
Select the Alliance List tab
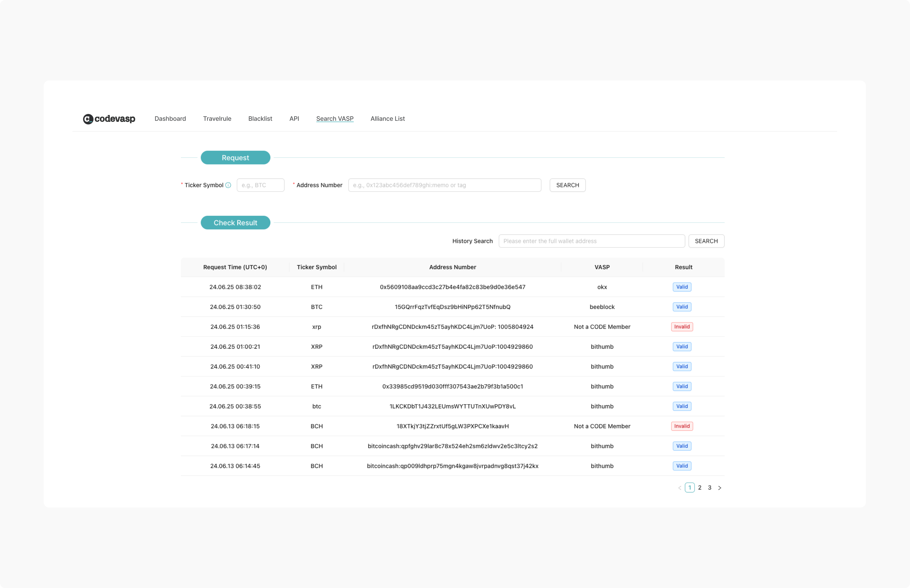(x=387, y=119)
